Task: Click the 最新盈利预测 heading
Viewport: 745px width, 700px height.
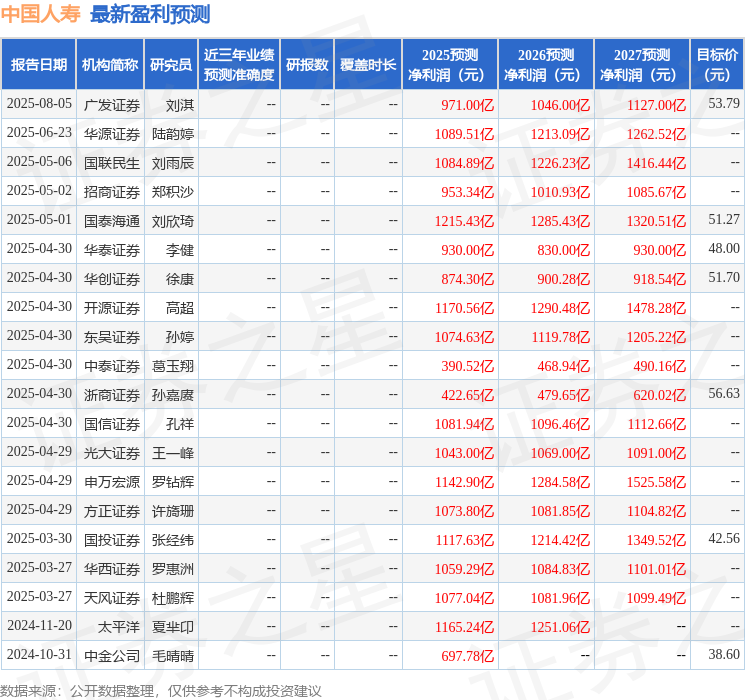Action: [150, 14]
